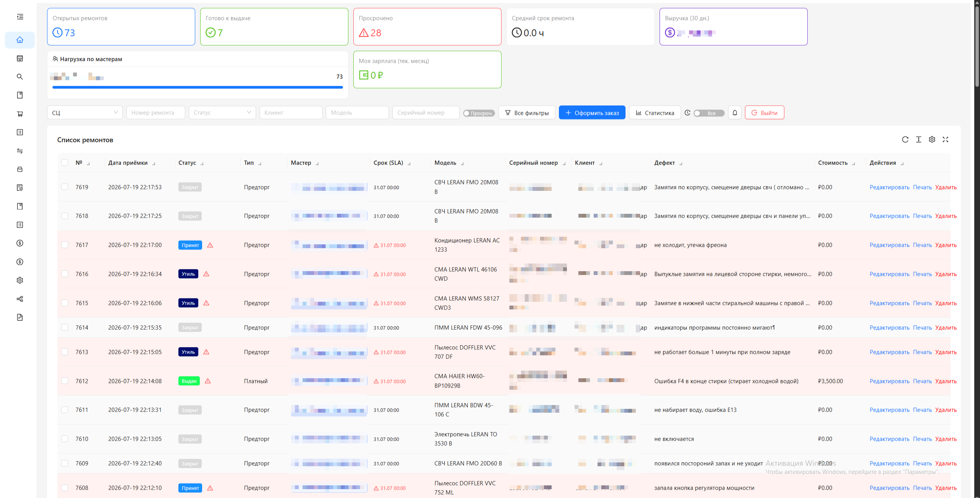Open the Выручка (30 дн.) summary card
This screenshot has height=498, width=980.
click(x=733, y=27)
